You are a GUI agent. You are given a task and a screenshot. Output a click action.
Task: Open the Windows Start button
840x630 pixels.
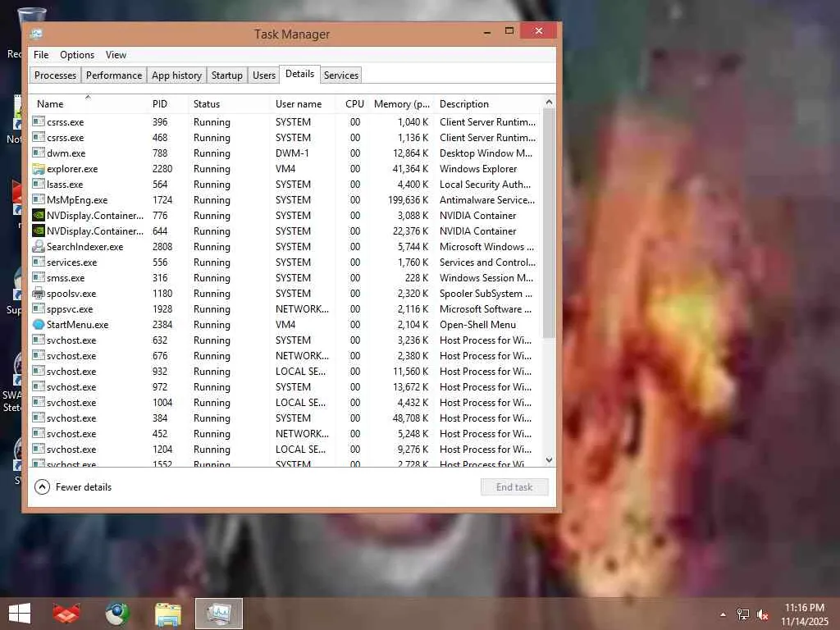[20, 614]
